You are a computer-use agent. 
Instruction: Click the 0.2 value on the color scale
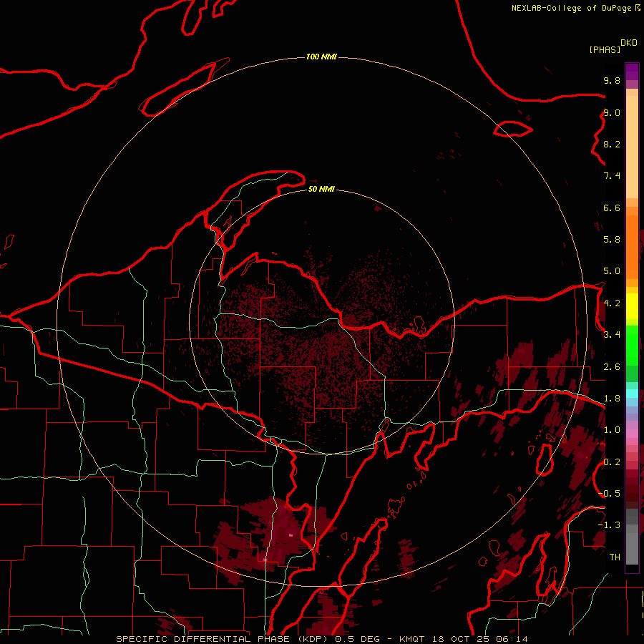(x=612, y=462)
